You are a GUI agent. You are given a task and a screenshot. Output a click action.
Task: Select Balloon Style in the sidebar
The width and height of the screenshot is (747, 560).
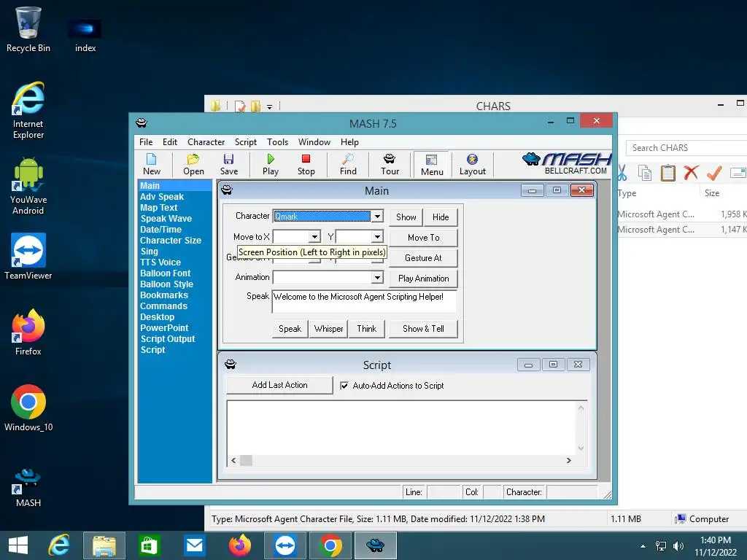pos(167,284)
